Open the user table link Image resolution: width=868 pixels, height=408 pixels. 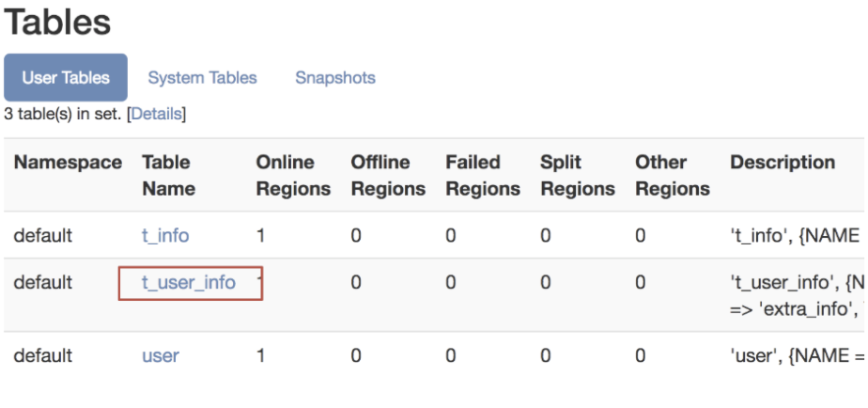click(161, 355)
